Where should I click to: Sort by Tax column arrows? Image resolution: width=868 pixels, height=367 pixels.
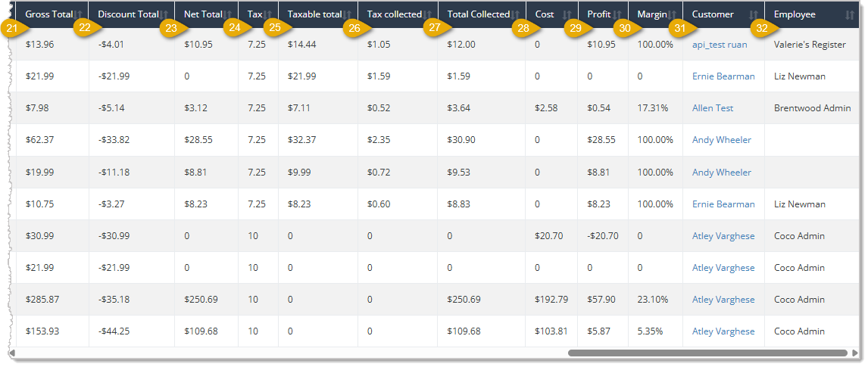(x=267, y=14)
